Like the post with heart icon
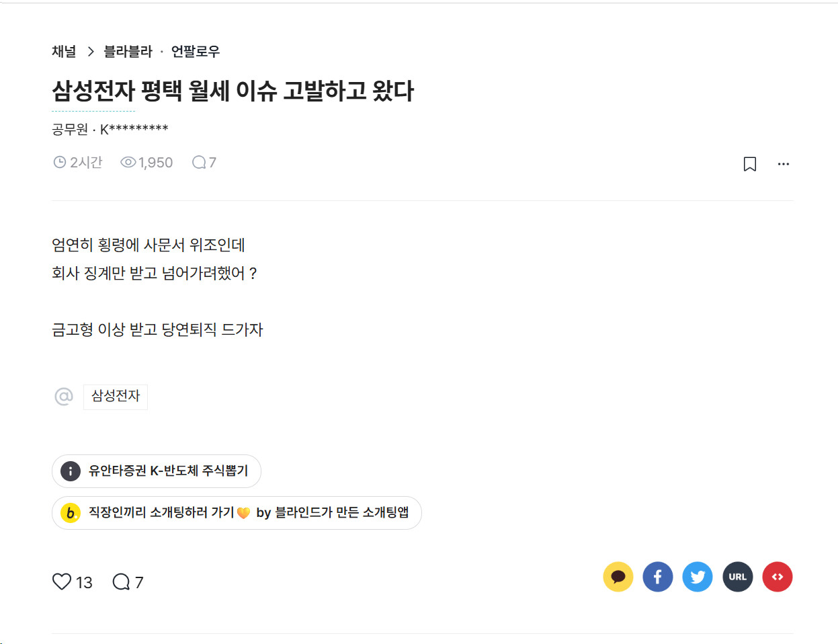Screen dimensions: 838x644 (62, 581)
